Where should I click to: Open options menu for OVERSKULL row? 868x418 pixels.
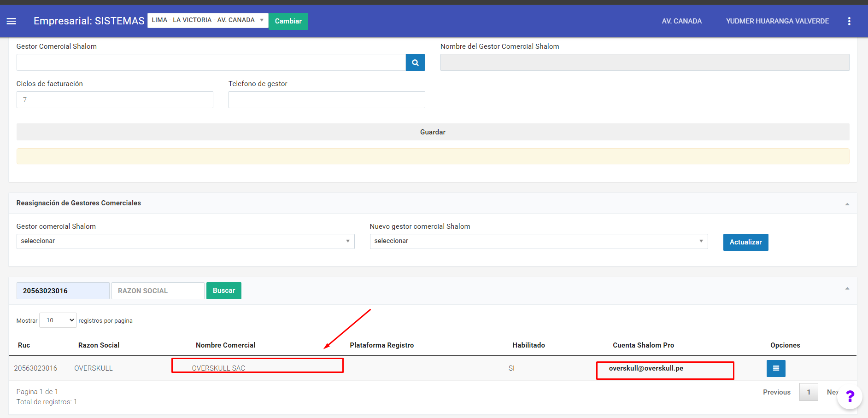click(x=775, y=368)
